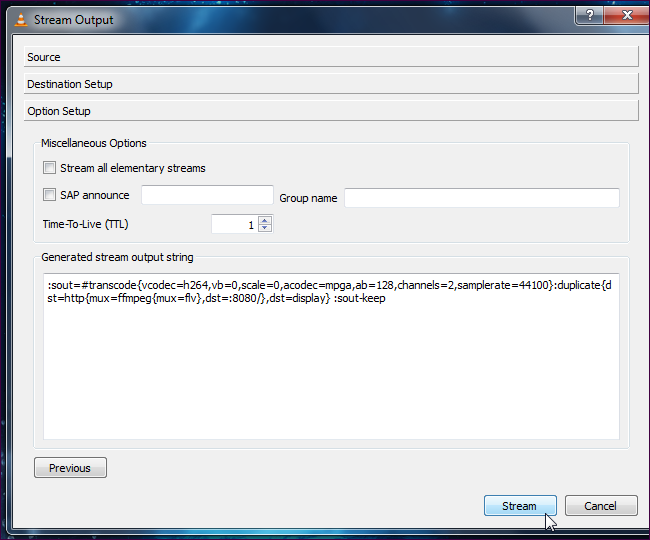This screenshot has height=540, width=650.
Task: Click the Time-To-Live value field
Action: click(x=235, y=224)
